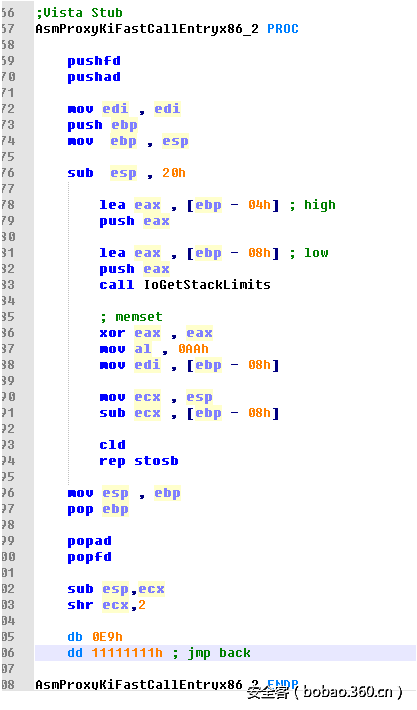
Task: Place cursor on the 'popfd' instruction
Action: tap(89, 557)
